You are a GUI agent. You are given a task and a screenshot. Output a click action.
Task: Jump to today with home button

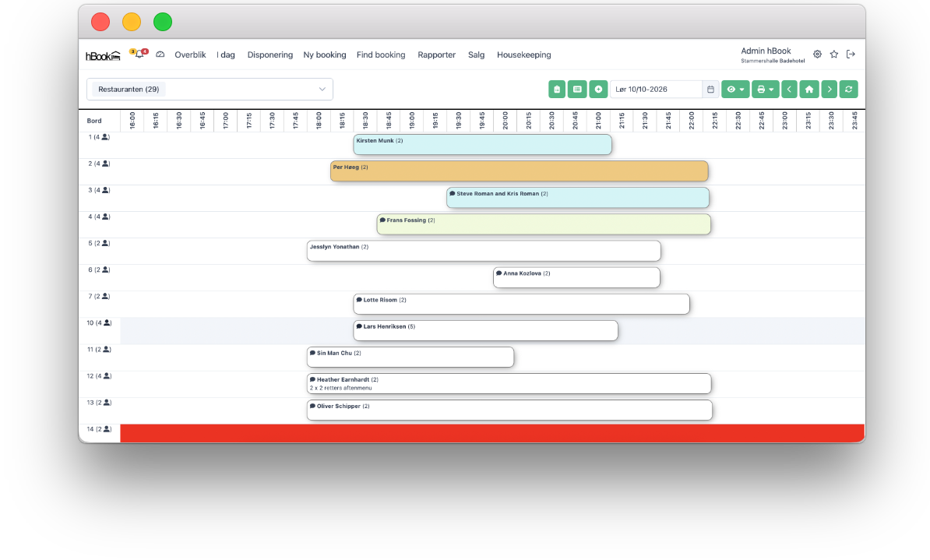pos(809,90)
